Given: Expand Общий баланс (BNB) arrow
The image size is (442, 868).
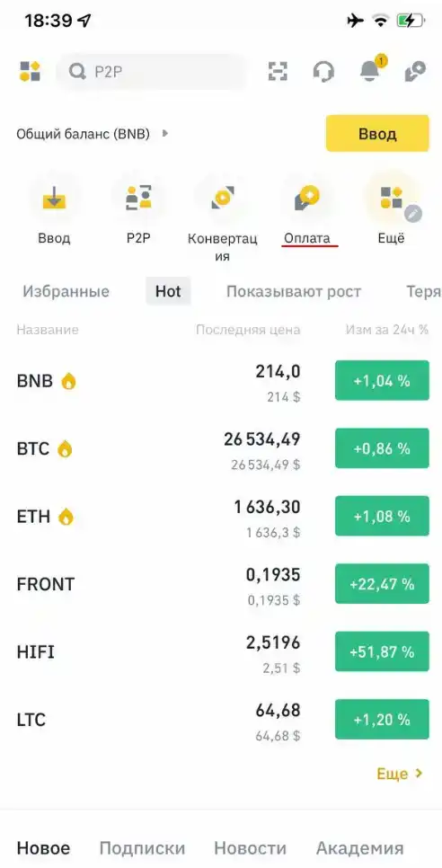Looking at the screenshot, I should pyautogui.click(x=164, y=133).
